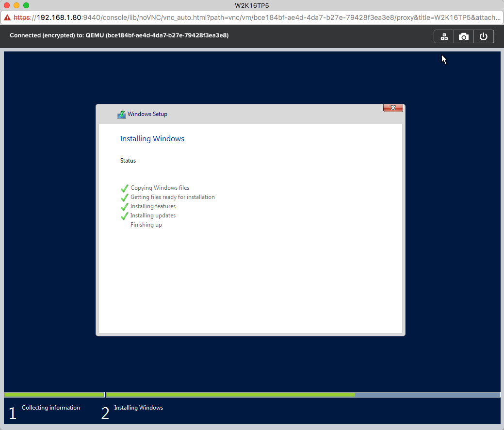Click the Installing updates green checkmark

pyautogui.click(x=124, y=216)
